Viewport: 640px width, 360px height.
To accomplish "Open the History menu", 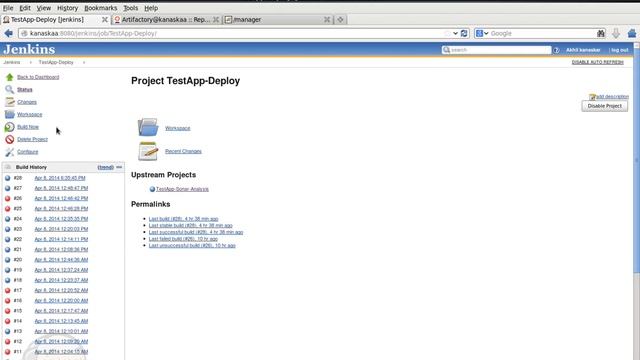I will click(67, 8).
